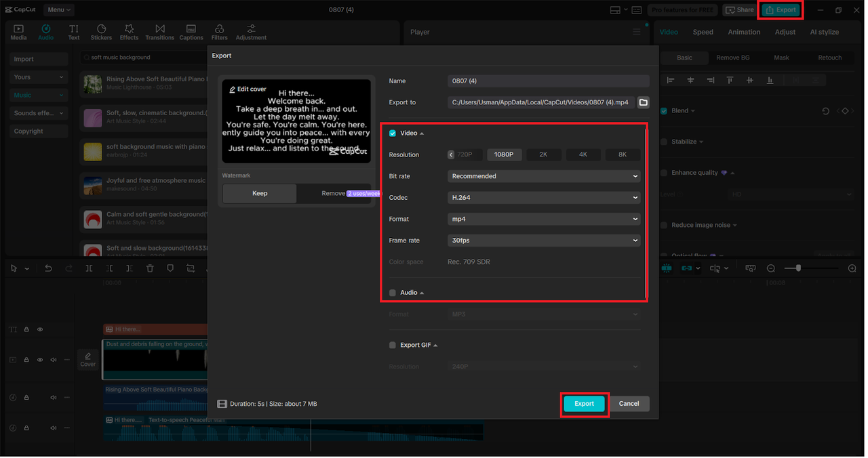Click the Keep watermark option

click(x=260, y=193)
